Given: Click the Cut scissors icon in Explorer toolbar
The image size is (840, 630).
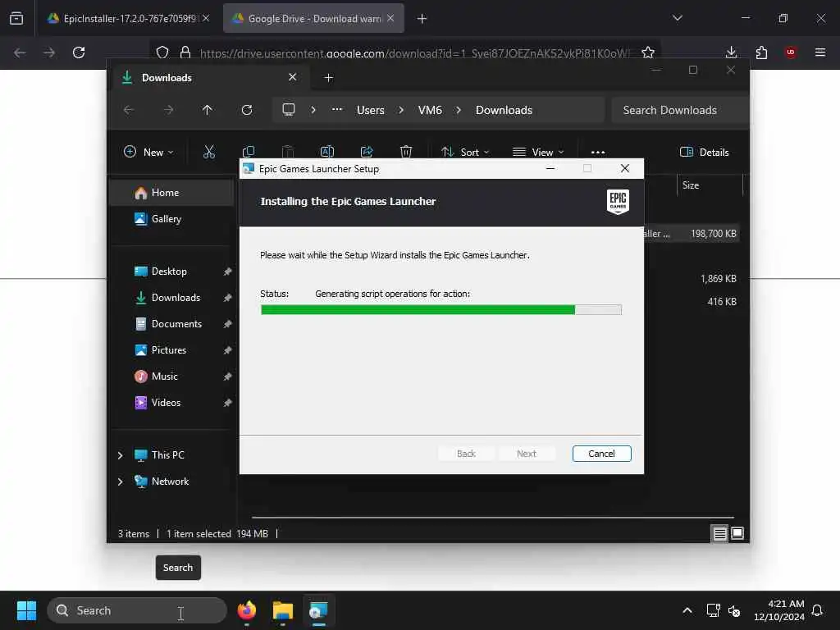Looking at the screenshot, I should 209,152.
